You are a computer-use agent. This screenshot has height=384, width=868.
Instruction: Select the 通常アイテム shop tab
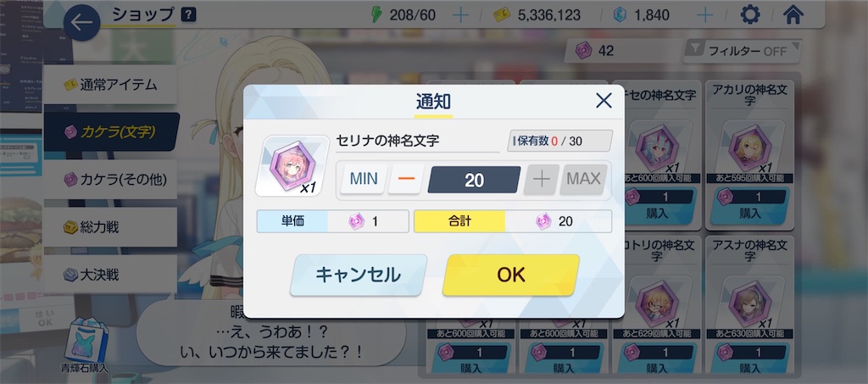click(110, 85)
